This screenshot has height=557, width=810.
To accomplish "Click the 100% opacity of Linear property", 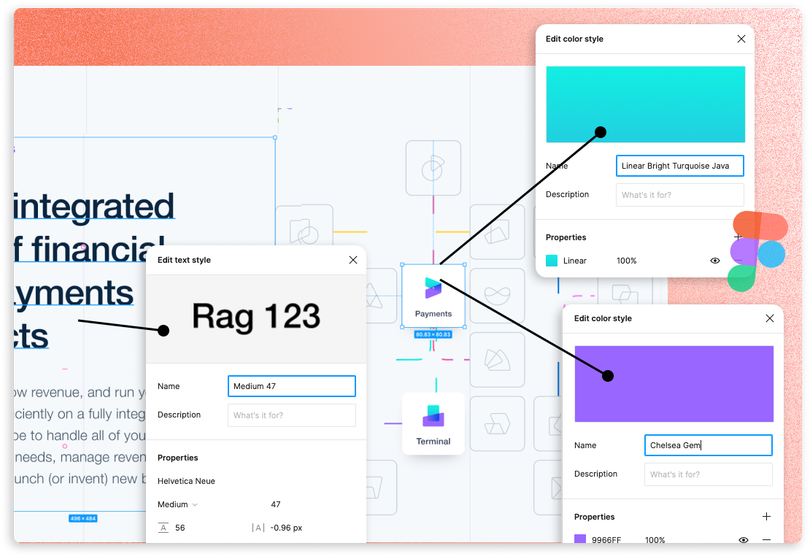I will click(626, 261).
